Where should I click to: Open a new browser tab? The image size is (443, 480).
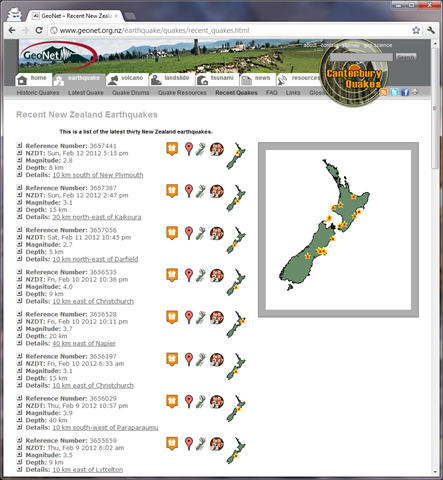tap(130, 16)
